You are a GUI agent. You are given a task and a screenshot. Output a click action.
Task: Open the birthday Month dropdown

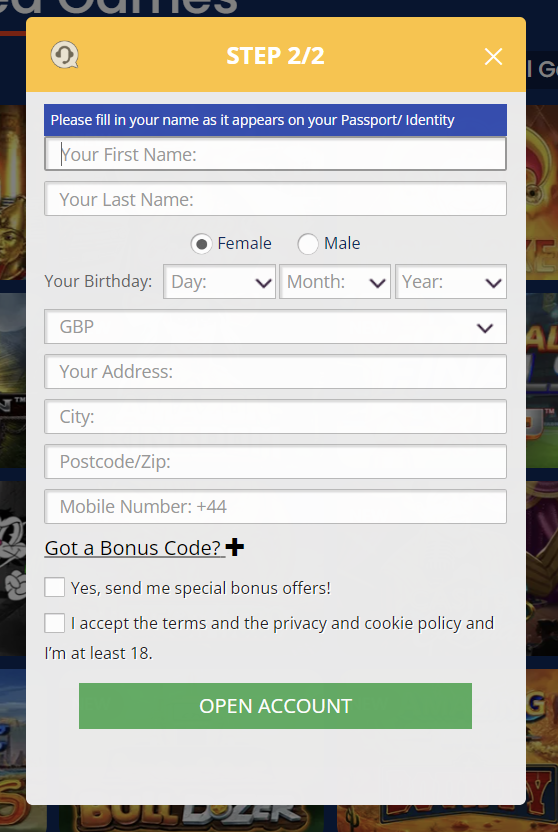click(335, 282)
